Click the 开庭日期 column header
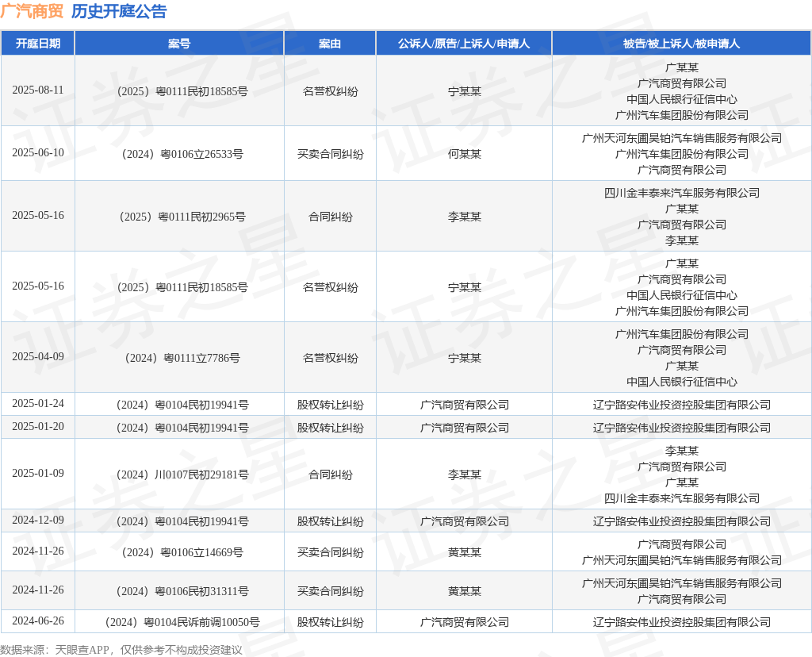Image resolution: width=812 pixels, height=657 pixels. tap(38, 44)
